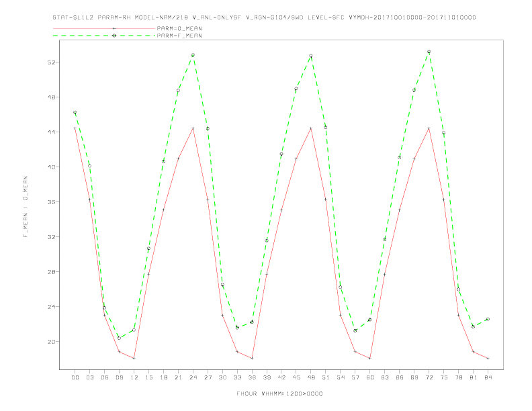
Task: Click the y-axis tick label 48
Action: click(52, 97)
